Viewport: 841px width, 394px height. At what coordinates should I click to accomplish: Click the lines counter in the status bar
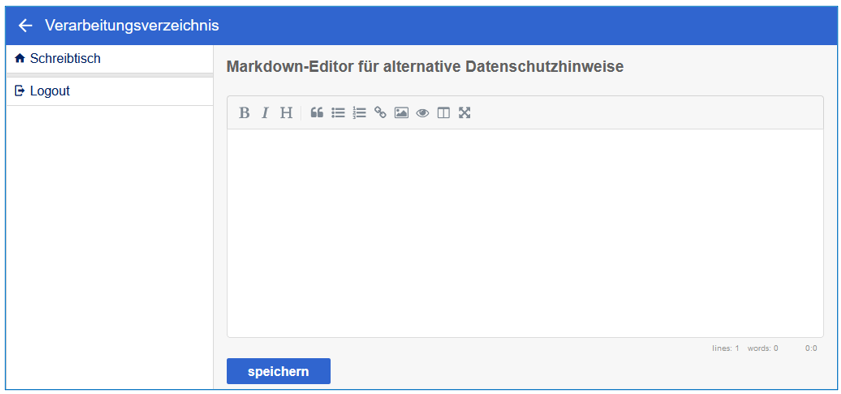(726, 348)
